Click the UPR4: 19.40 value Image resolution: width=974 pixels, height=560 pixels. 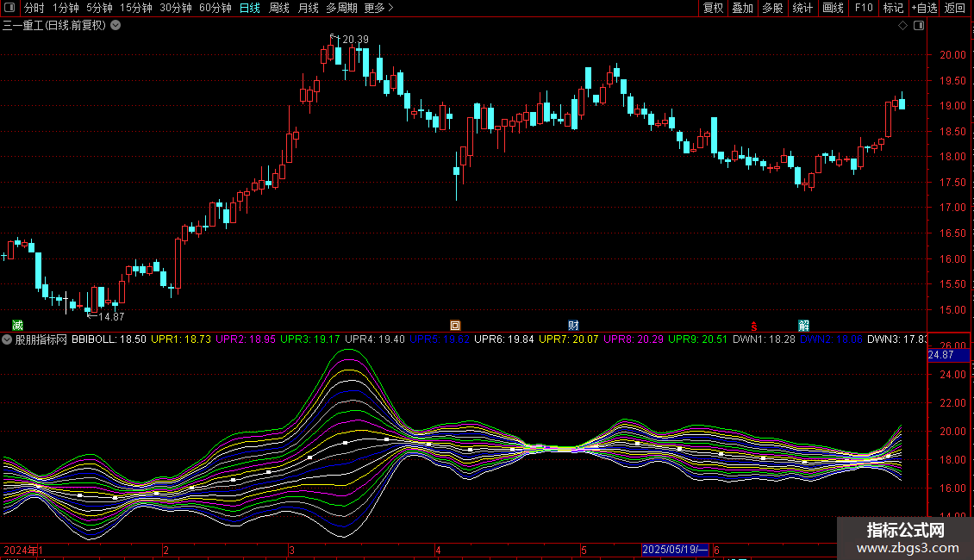pyautogui.click(x=375, y=339)
